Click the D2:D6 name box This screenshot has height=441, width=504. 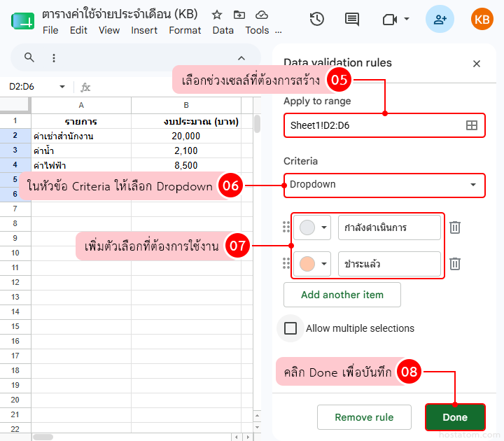[x=22, y=87]
